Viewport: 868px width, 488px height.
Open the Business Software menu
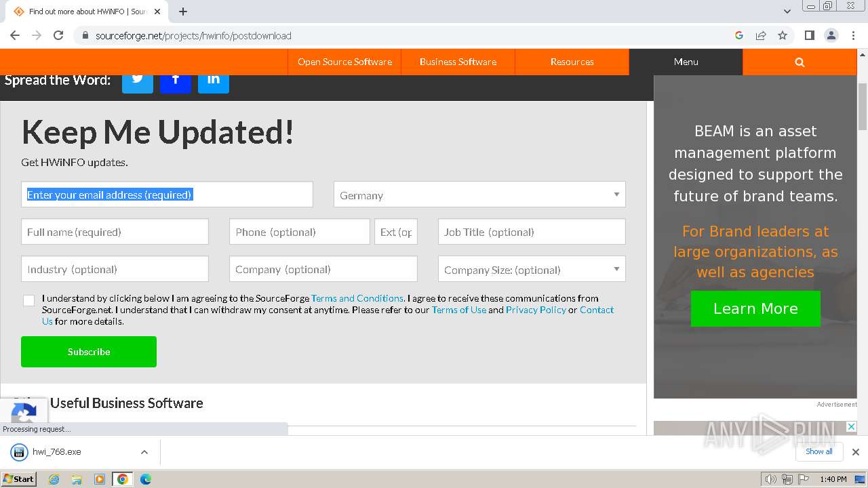click(x=458, y=62)
